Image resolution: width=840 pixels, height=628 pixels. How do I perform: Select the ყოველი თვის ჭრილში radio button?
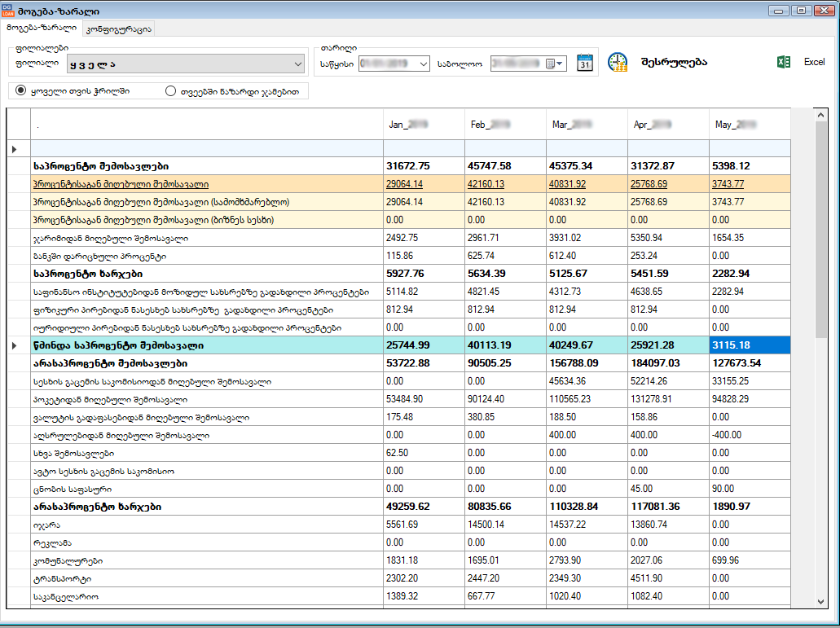click(21, 91)
